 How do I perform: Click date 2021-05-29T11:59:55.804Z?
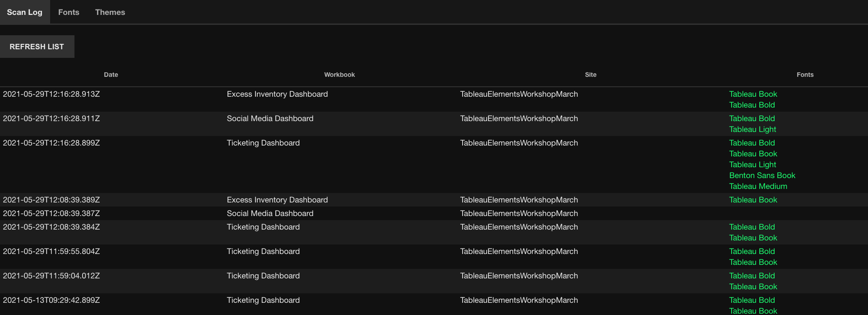click(51, 251)
